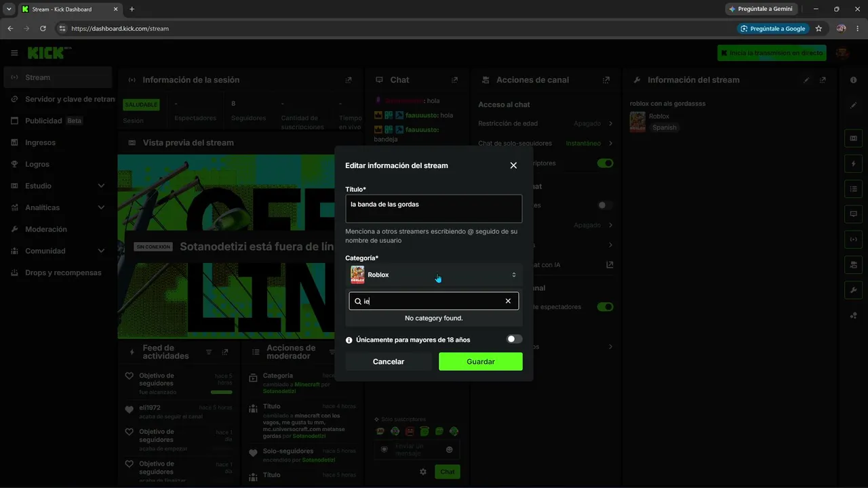This screenshot has width=868, height=488.
Task: Filter the Acciones de moderador list
Action: [x=332, y=352]
